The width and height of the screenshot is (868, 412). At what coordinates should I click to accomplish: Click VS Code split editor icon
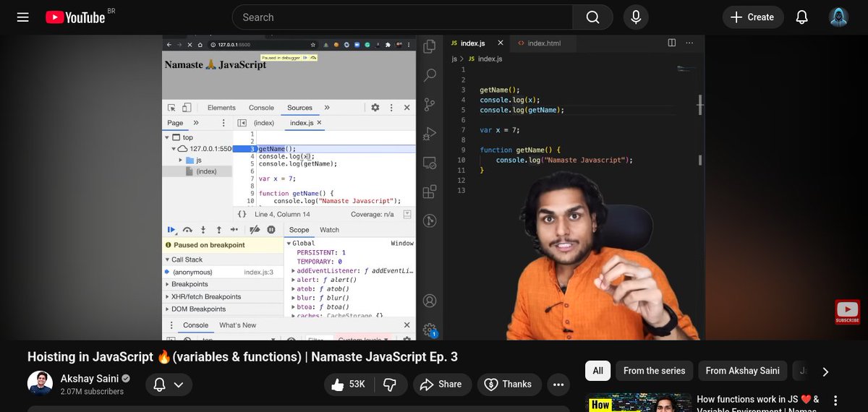pyautogui.click(x=672, y=43)
